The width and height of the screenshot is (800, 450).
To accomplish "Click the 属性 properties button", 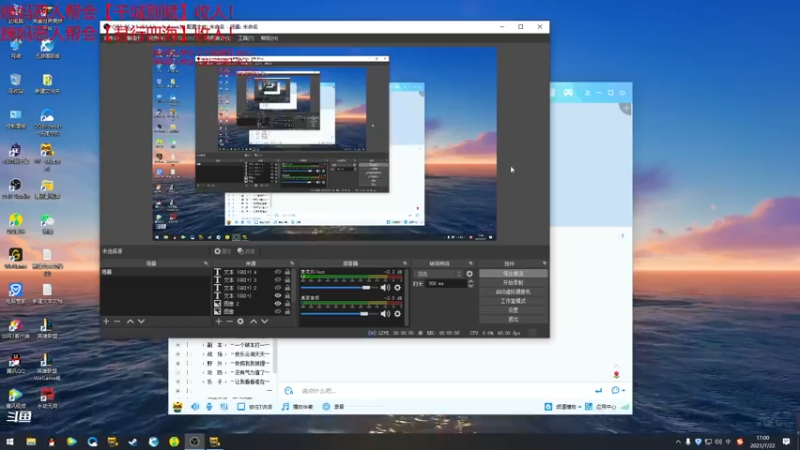I will click(223, 251).
